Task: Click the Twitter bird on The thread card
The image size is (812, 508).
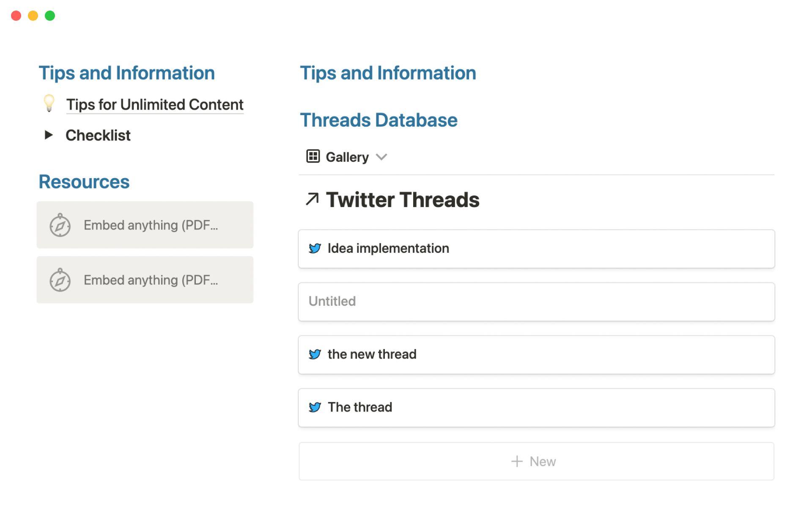Action: pos(315,407)
